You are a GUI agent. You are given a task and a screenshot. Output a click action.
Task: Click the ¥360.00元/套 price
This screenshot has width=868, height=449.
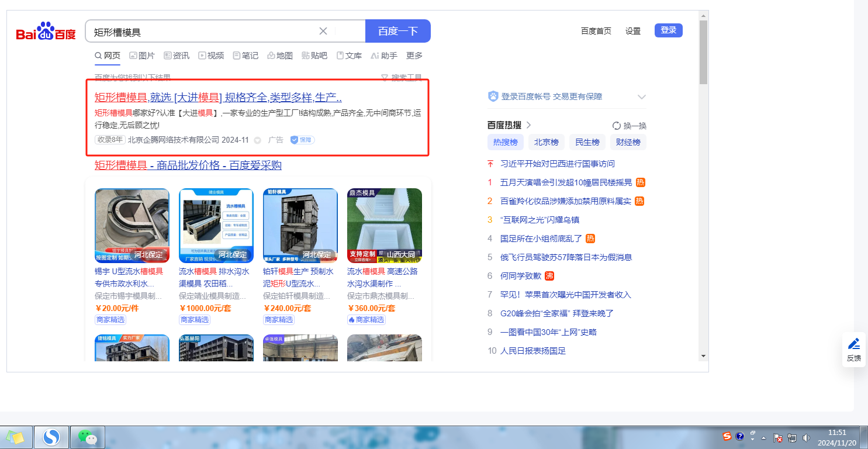[x=371, y=308]
